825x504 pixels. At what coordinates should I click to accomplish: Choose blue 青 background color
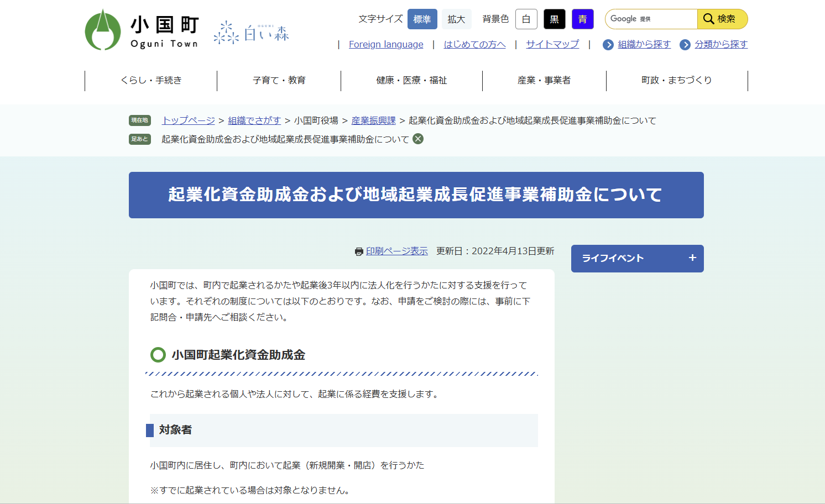click(x=583, y=19)
